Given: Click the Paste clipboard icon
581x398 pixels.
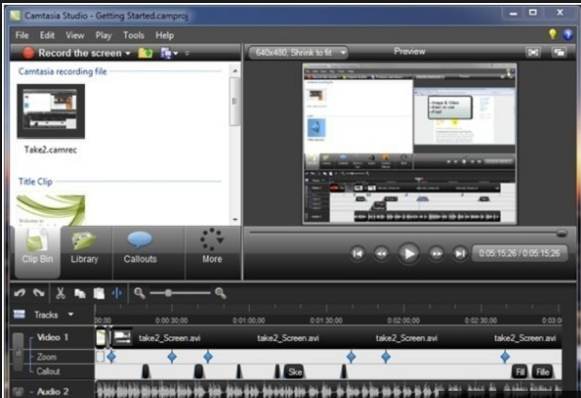Looking at the screenshot, I should pos(99,293).
